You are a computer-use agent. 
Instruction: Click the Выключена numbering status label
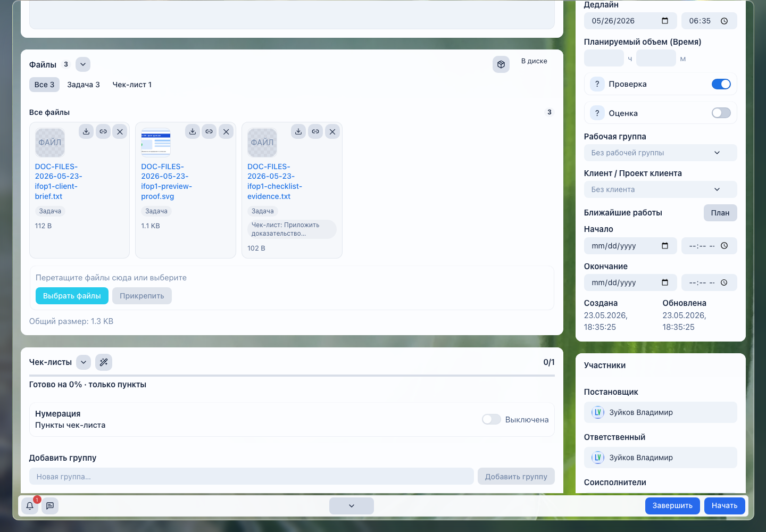point(527,420)
